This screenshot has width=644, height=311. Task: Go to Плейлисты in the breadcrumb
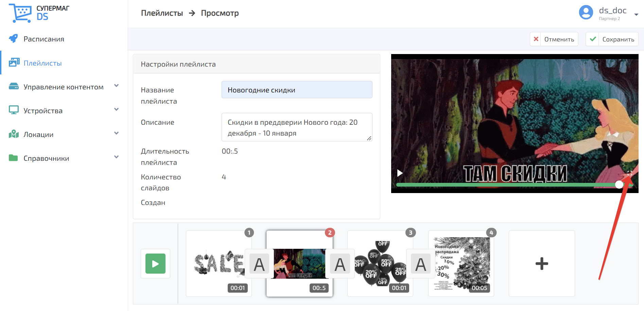tap(162, 13)
